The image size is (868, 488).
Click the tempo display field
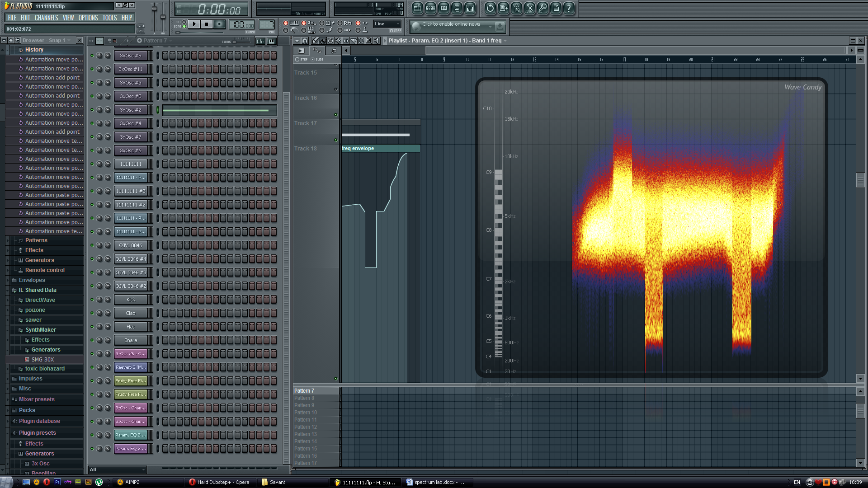click(x=242, y=25)
